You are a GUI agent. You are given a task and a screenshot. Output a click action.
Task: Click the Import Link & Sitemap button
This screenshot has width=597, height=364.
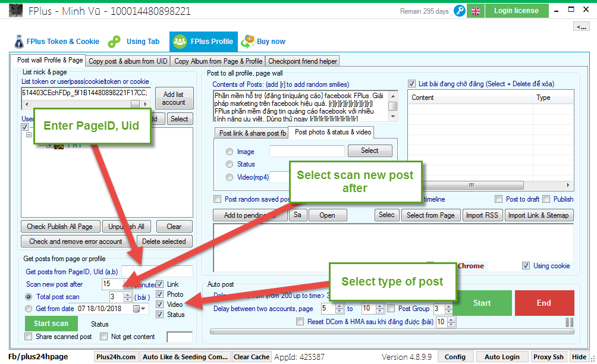(x=538, y=215)
